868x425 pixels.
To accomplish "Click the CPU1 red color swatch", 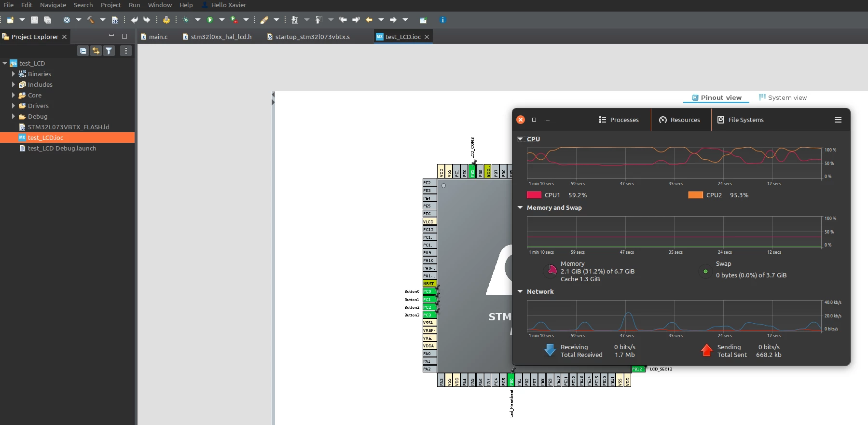I will (x=534, y=195).
